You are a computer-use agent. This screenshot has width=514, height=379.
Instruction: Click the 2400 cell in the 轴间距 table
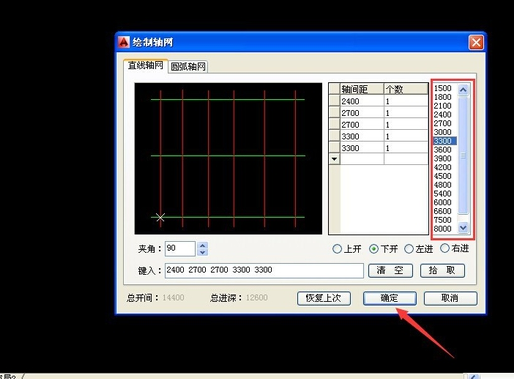pos(362,101)
